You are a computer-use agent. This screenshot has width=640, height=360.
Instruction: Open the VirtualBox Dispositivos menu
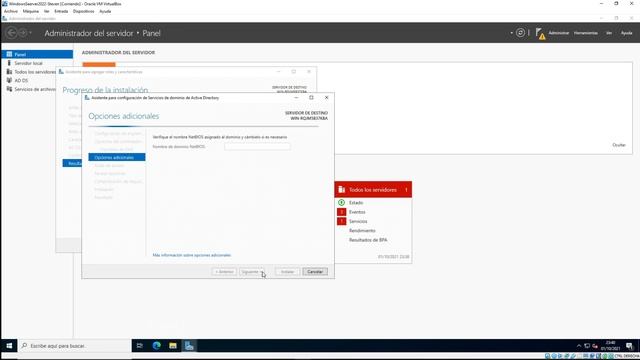(x=83, y=11)
